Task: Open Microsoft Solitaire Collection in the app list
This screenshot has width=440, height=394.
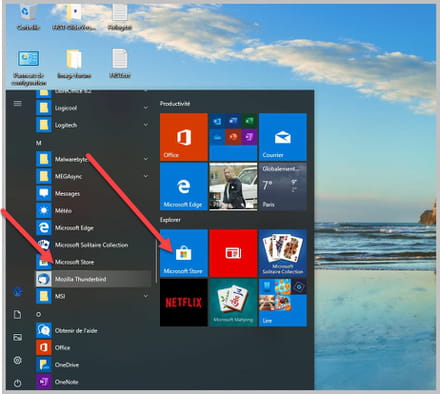Action: pos(93,245)
